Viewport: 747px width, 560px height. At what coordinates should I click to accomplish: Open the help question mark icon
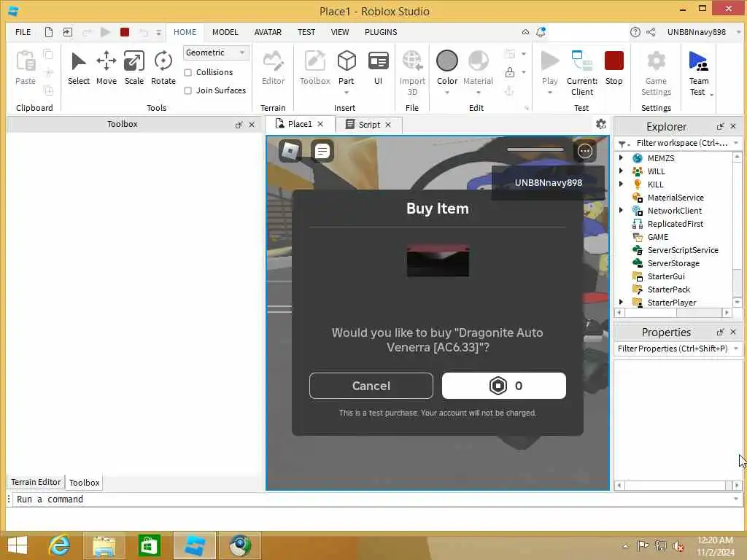tap(635, 32)
